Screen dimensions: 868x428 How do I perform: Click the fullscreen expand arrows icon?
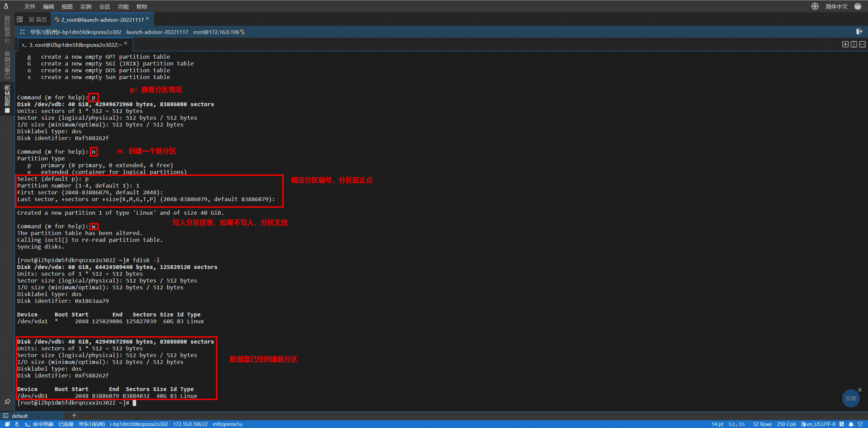click(22, 32)
